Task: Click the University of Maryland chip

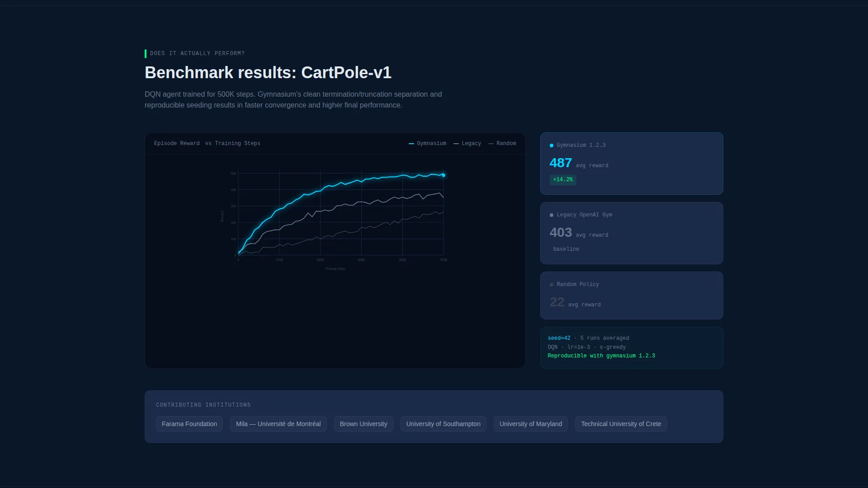Action: click(531, 424)
